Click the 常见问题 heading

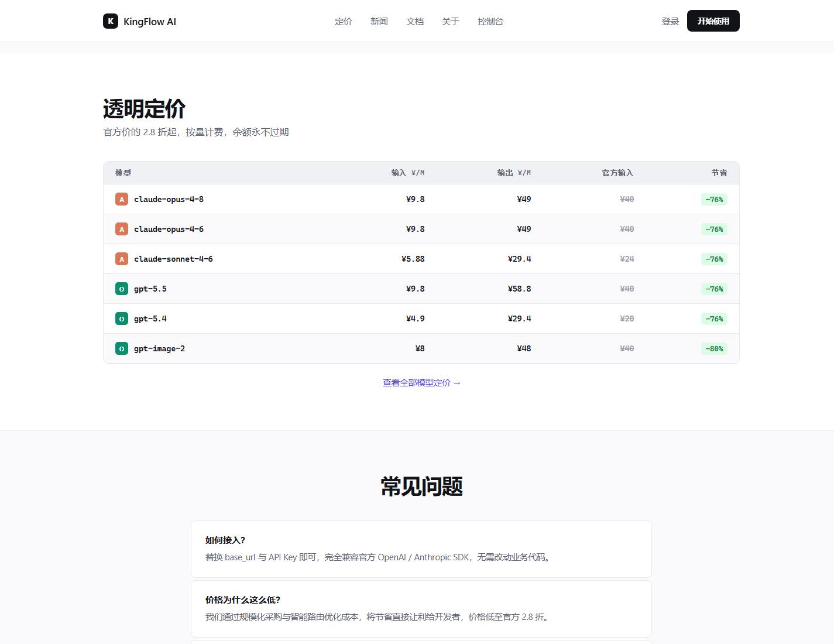tap(421, 487)
